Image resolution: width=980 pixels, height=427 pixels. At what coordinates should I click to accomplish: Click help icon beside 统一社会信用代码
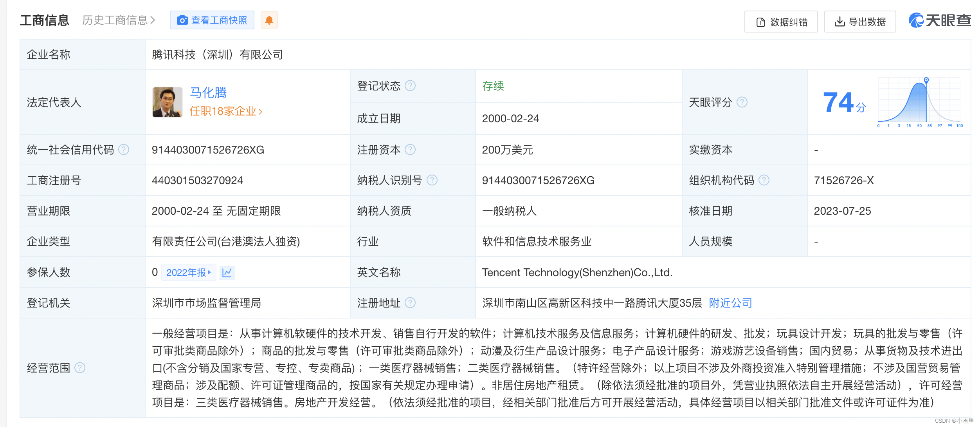pyautogui.click(x=124, y=150)
